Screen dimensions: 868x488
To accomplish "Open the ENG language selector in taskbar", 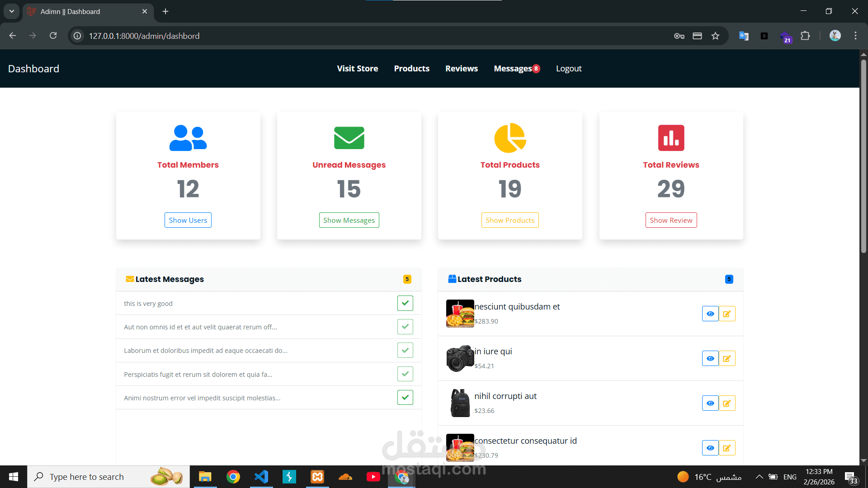I will click(789, 476).
